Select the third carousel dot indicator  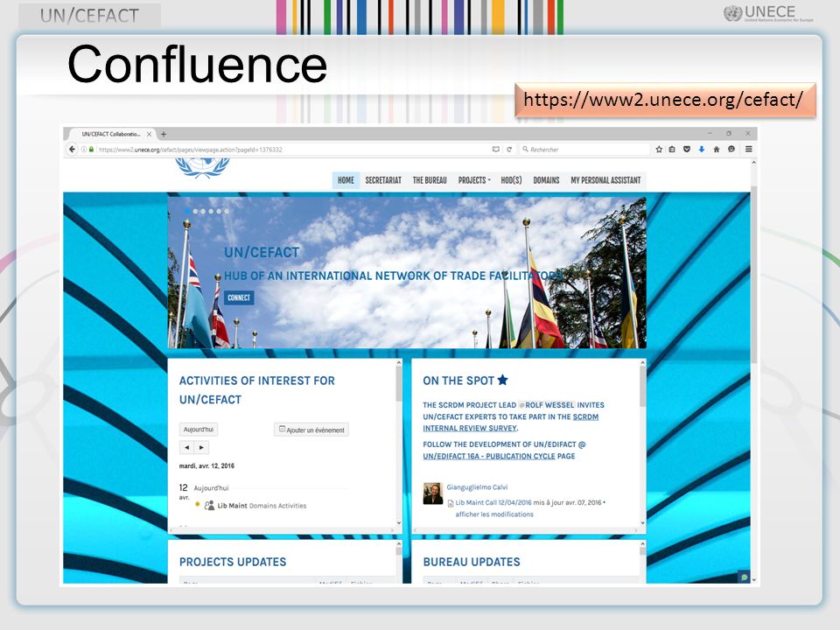(203, 211)
